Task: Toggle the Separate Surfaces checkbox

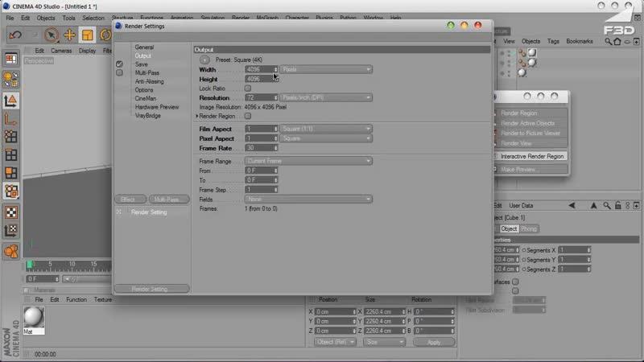Action: tap(515, 282)
